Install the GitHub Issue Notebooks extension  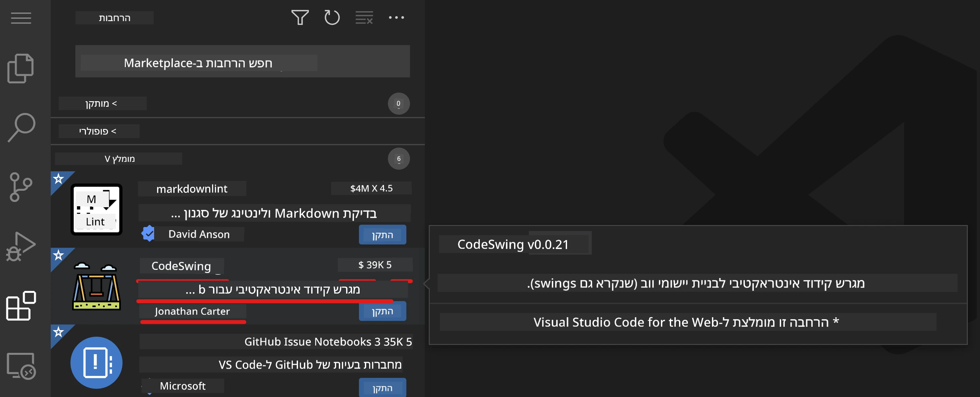pyautogui.click(x=382, y=388)
